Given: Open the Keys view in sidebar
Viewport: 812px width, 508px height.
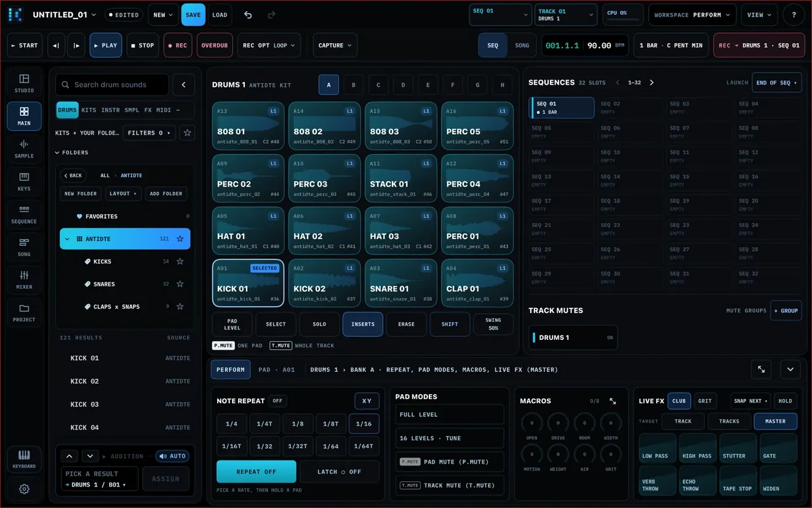Looking at the screenshot, I should click(24, 181).
